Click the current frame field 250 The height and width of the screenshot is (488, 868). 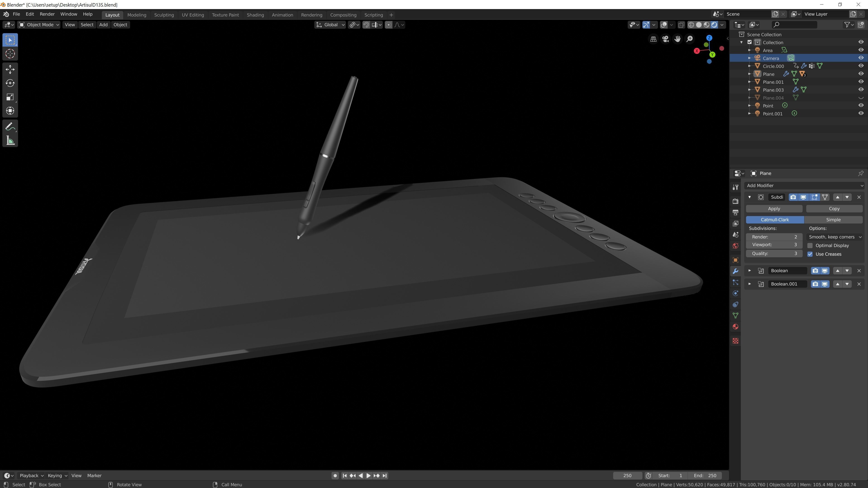click(627, 476)
